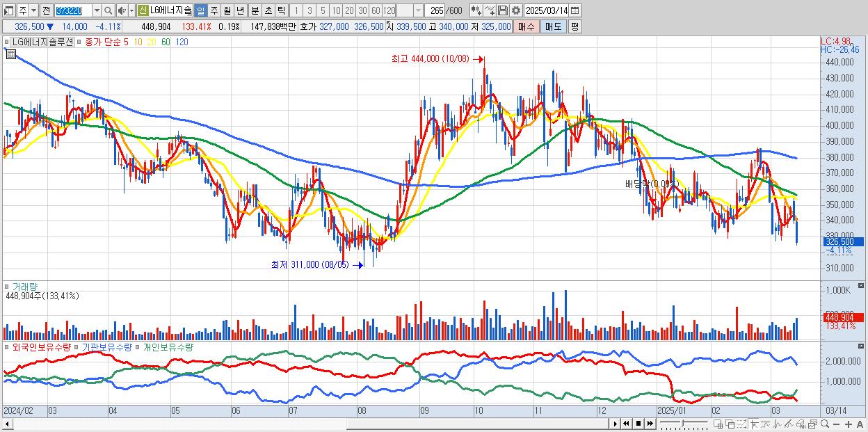Click the window layout icon at toolbar start
This screenshot has width=868, height=432.
(8, 10)
